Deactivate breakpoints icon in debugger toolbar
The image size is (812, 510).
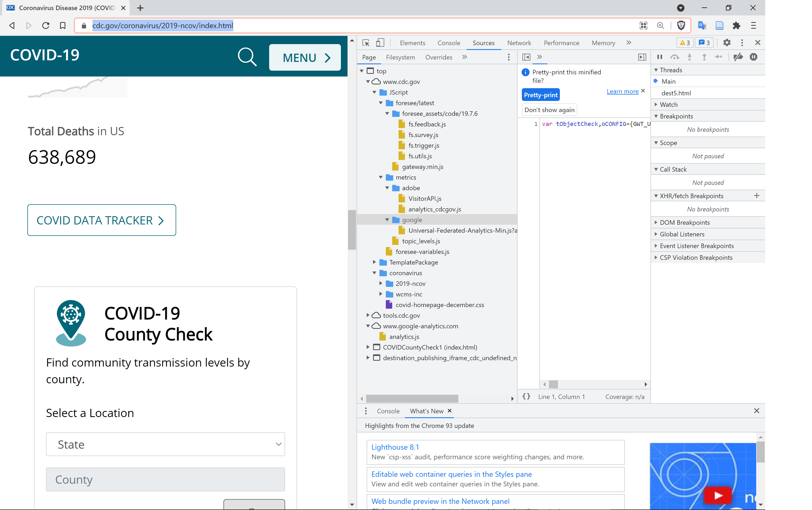tap(738, 57)
